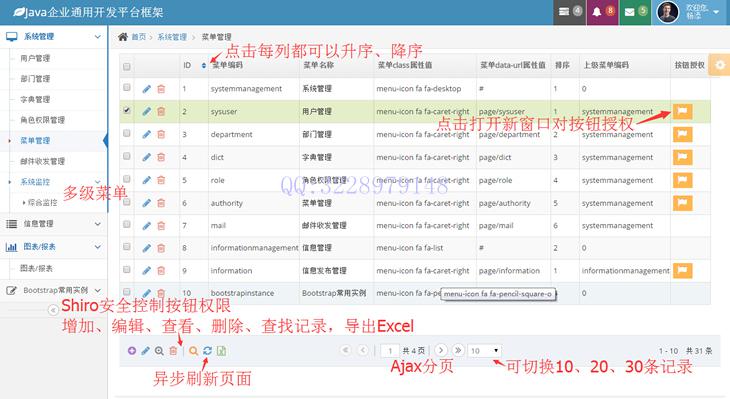Collapse the 系统管理 sidebar section chevron
The image size is (730, 399).
pos(98,36)
